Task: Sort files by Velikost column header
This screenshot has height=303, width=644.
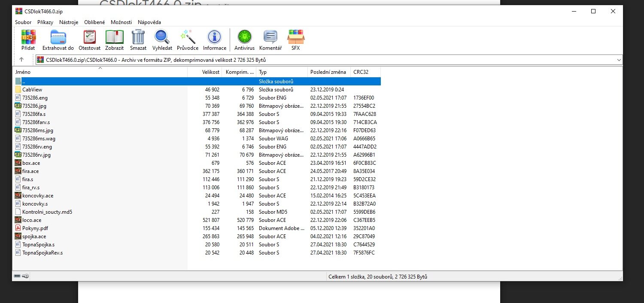Action: tap(211, 72)
